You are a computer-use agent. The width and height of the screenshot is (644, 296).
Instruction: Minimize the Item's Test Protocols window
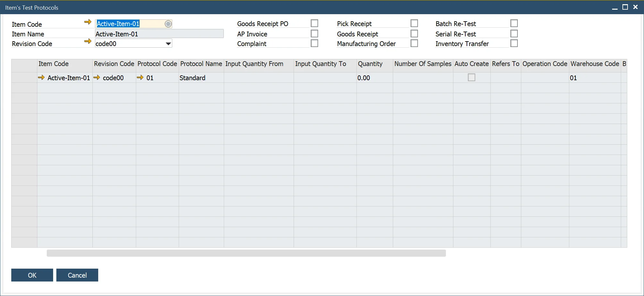pos(615,7)
